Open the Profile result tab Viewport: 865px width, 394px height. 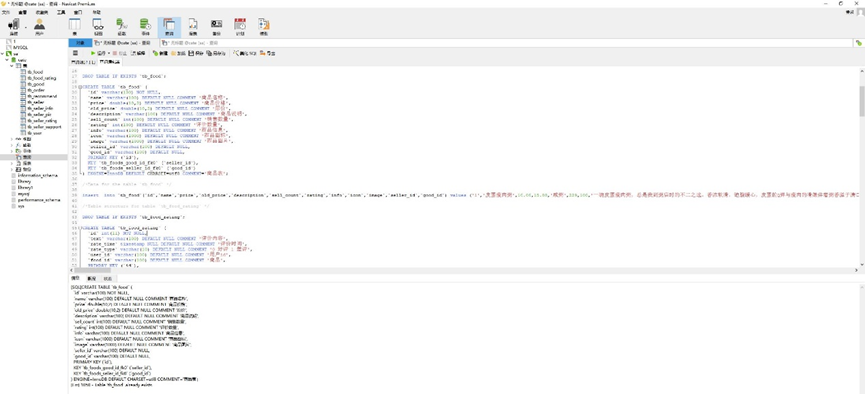coord(92,279)
